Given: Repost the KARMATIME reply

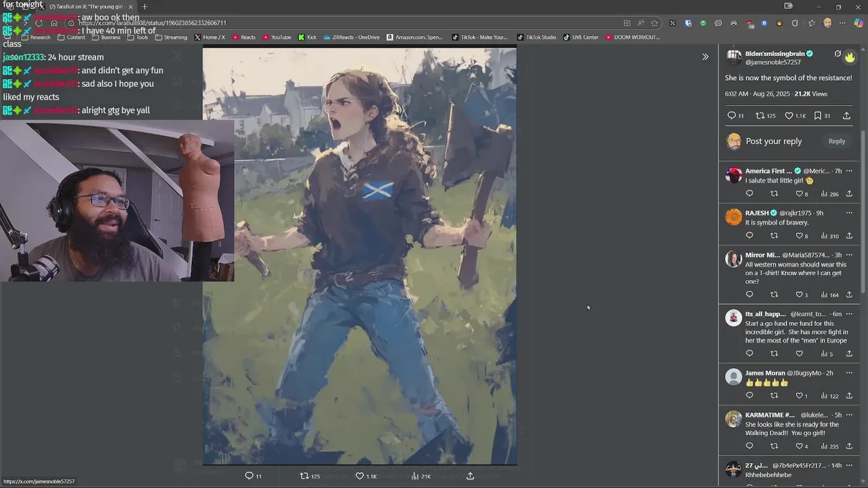Looking at the screenshot, I should (774, 446).
